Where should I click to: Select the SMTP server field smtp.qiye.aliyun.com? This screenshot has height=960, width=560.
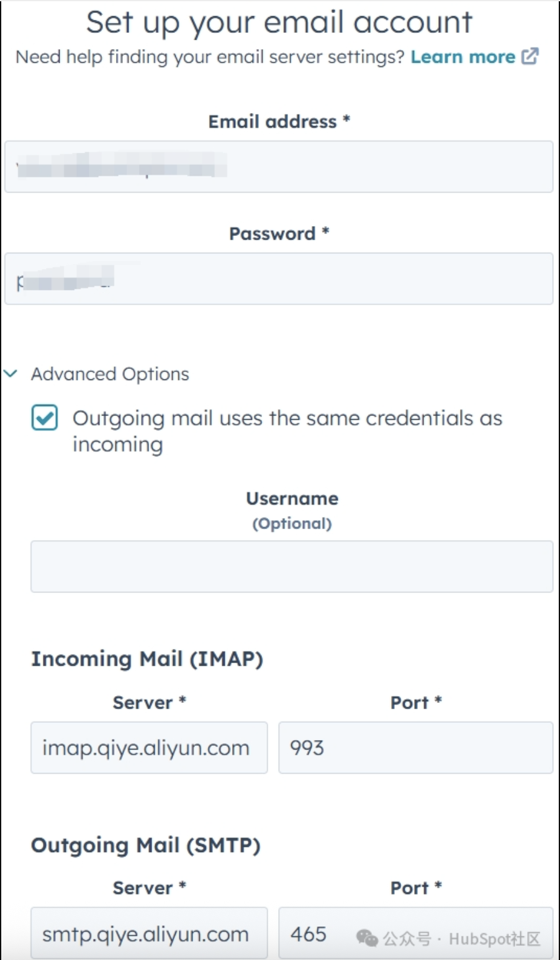click(149, 933)
